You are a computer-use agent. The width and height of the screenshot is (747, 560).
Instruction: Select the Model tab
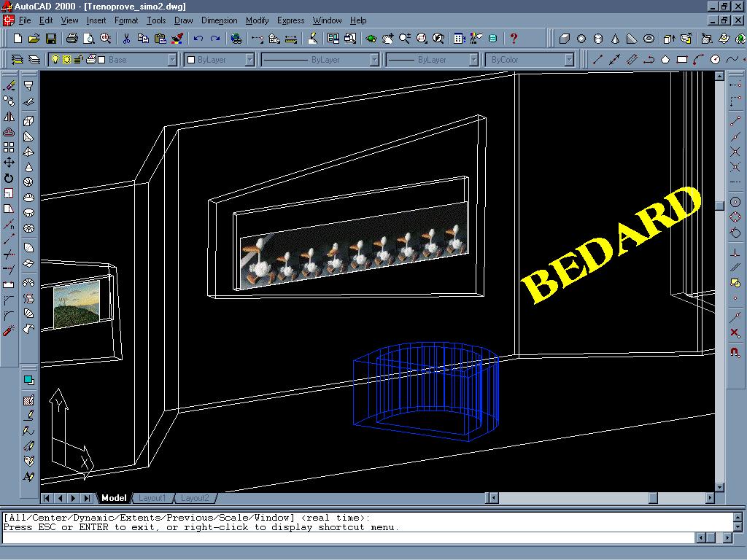tap(114, 498)
